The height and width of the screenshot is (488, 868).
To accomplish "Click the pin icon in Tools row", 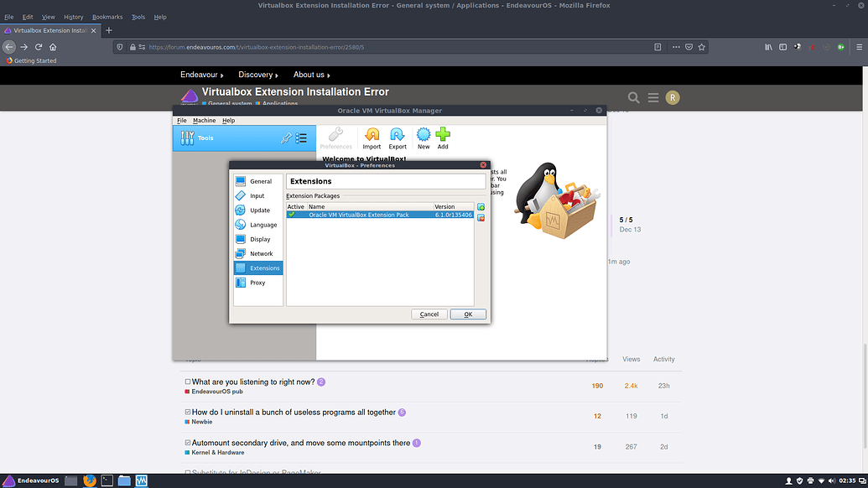I will click(286, 138).
